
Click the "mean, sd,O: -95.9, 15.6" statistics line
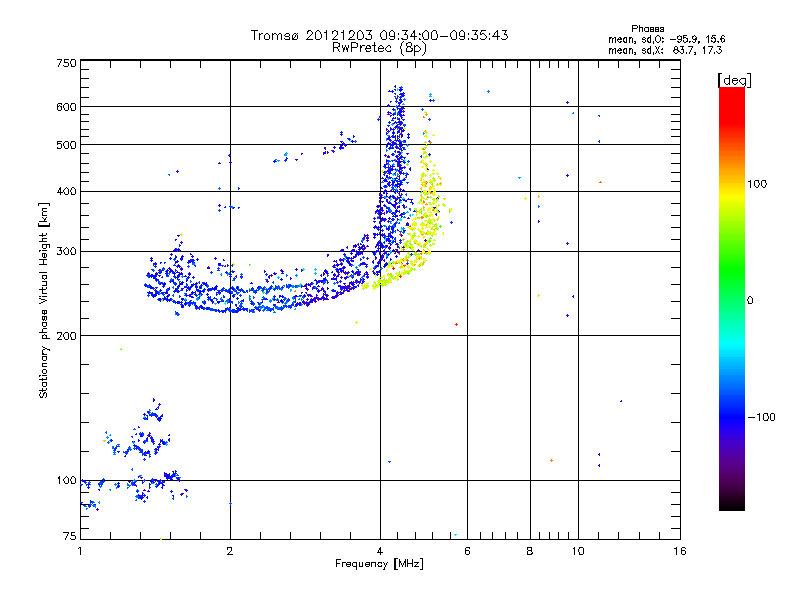point(666,39)
